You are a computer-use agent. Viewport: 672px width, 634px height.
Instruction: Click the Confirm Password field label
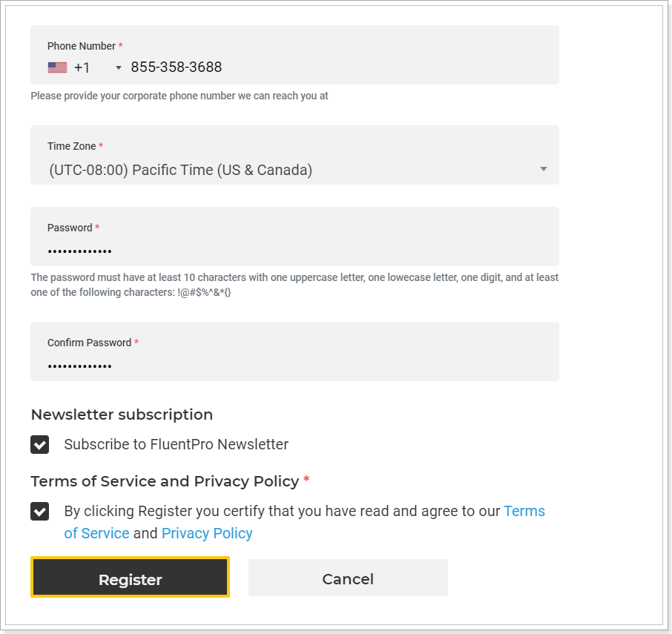pyautogui.click(x=89, y=343)
